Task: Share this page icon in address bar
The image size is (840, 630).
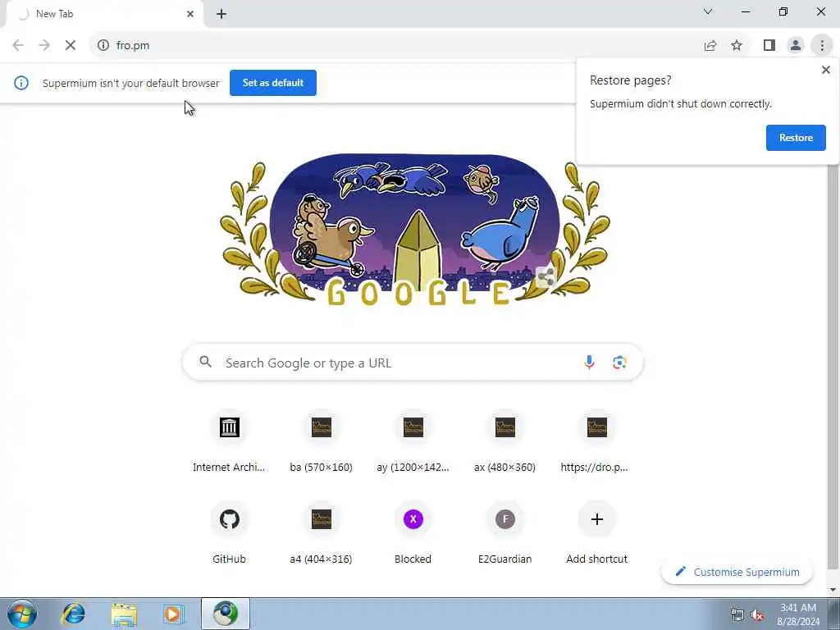Action: (x=710, y=46)
